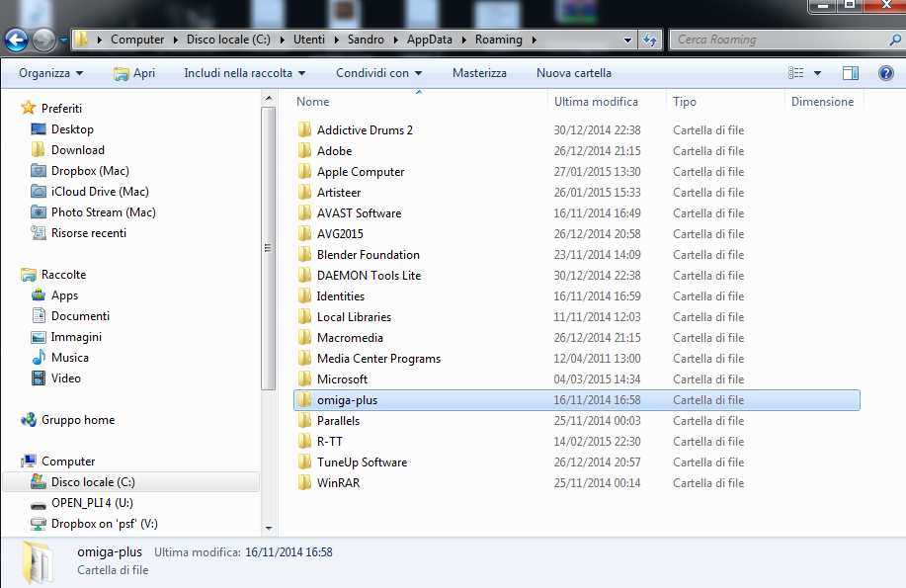Select the Blender Foundation folder
The width and height of the screenshot is (906, 588).
(x=369, y=255)
